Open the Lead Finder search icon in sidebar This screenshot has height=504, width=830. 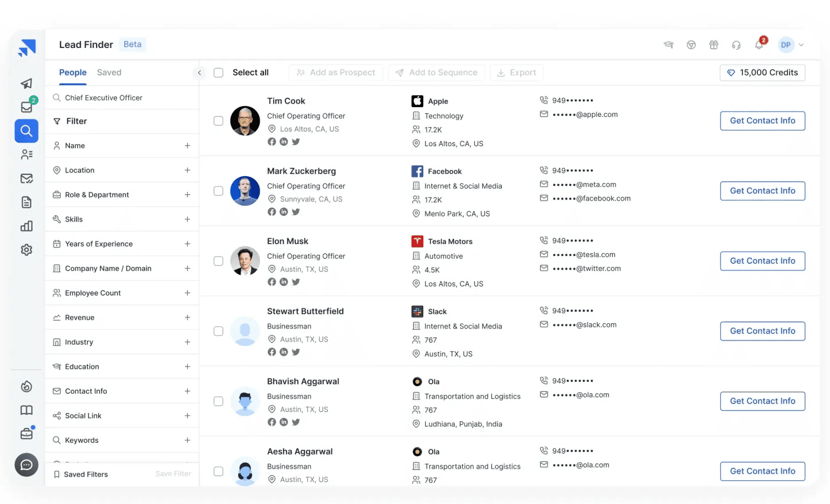(x=26, y=131)
